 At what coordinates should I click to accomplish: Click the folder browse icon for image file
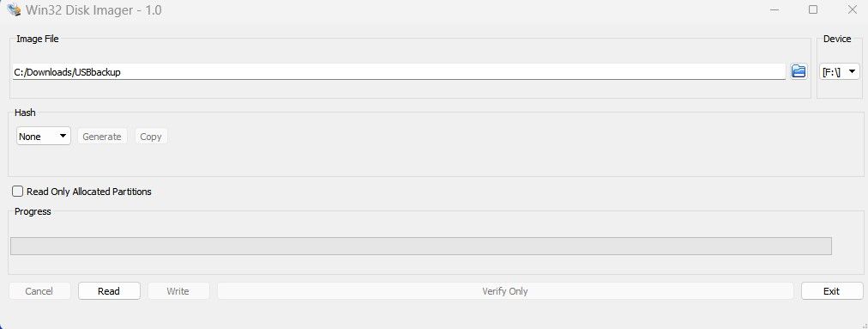tap(799, 71)
